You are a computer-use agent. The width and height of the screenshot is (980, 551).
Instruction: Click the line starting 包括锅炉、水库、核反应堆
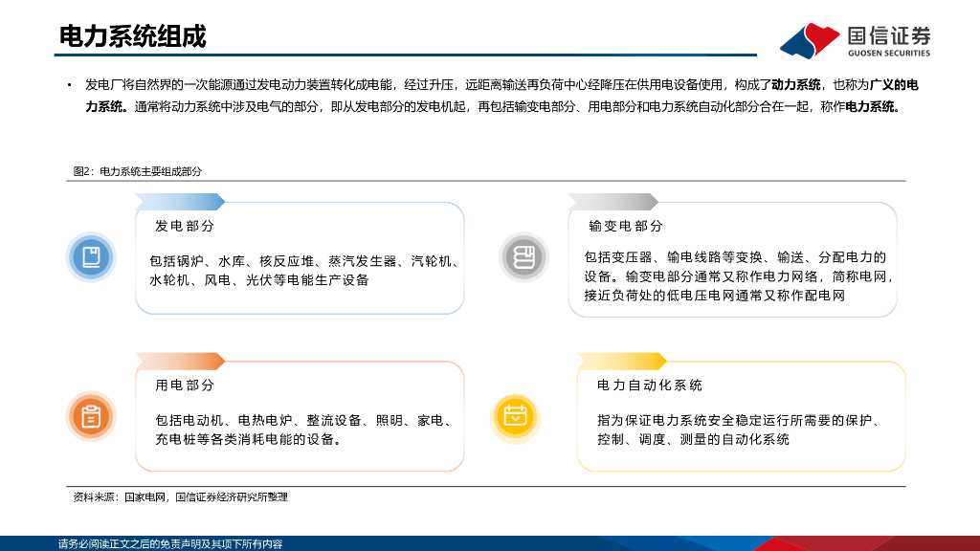coord(305,261)
